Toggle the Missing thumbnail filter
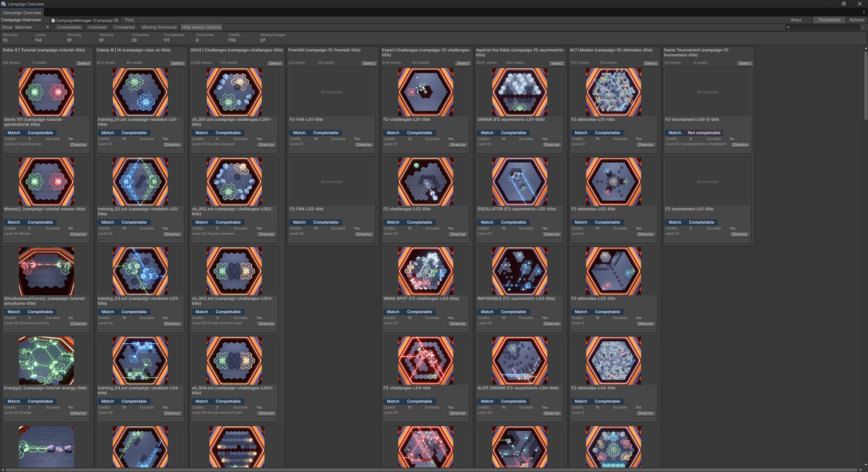868x472 pixels. point(159,27)
